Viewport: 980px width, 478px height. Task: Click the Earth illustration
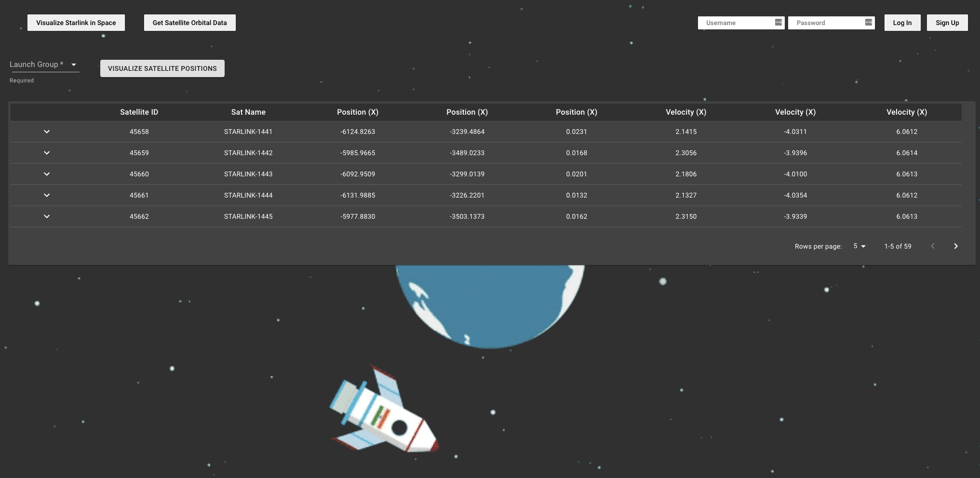coord(489,304)
